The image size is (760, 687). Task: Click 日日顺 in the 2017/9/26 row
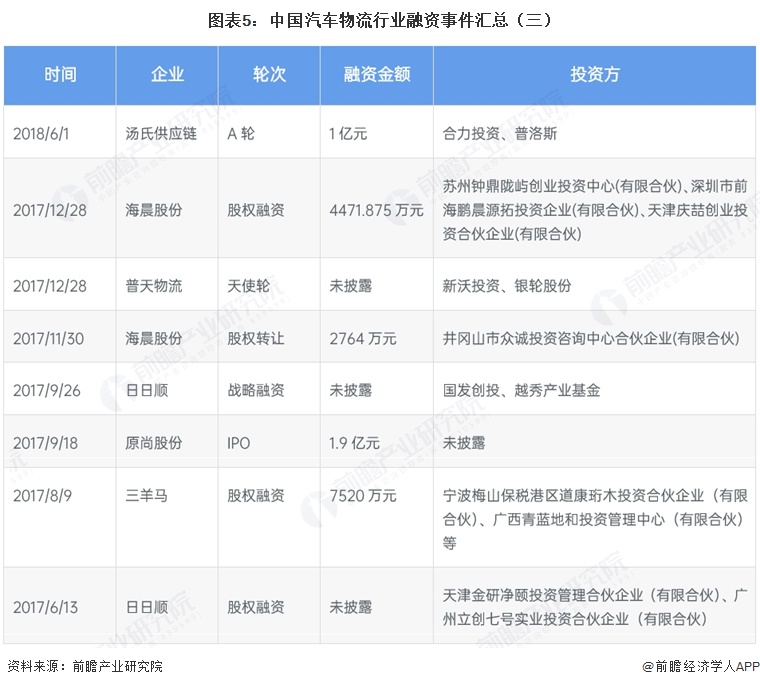pyautogui.click(x=147, y=390)
